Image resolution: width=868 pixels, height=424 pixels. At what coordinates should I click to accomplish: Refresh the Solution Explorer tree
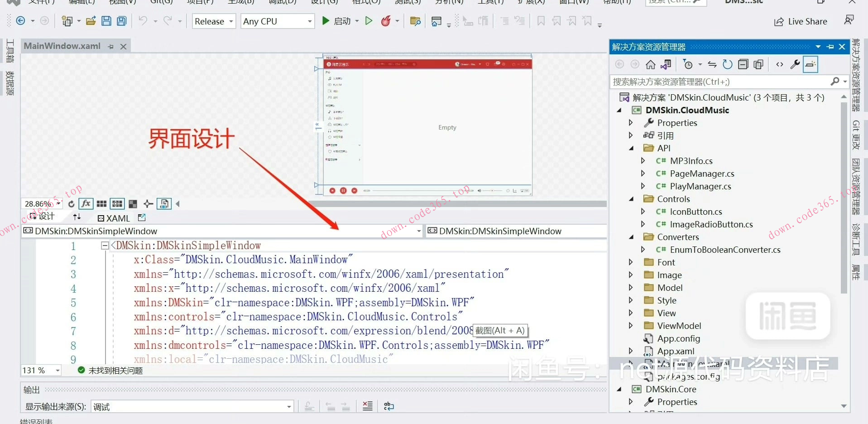727,65
